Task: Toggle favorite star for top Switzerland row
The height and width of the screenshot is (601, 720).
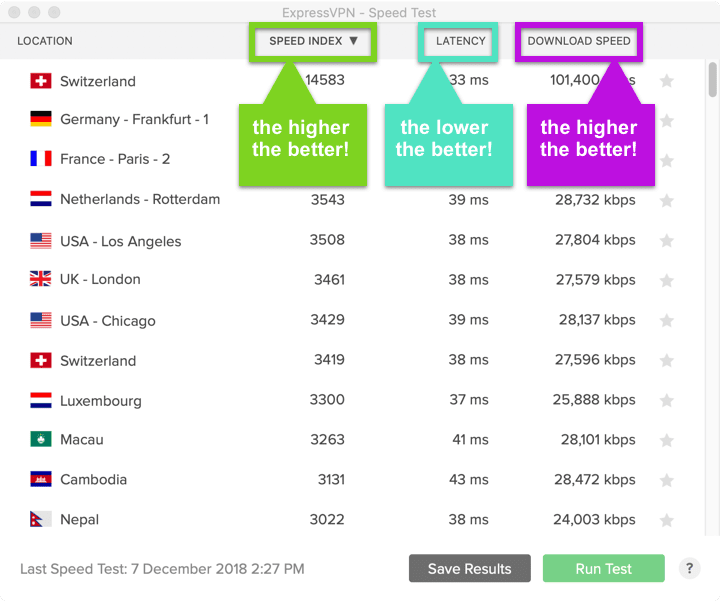Action: (667, 81)
